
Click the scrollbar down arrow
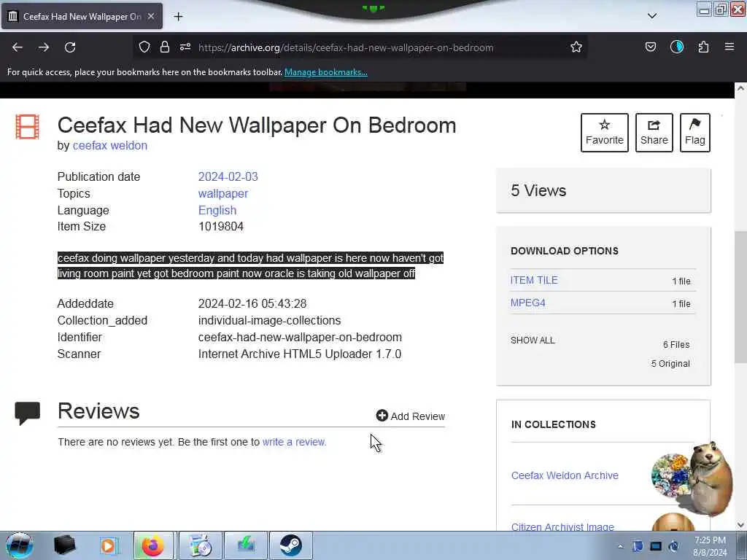coord(740,525)
